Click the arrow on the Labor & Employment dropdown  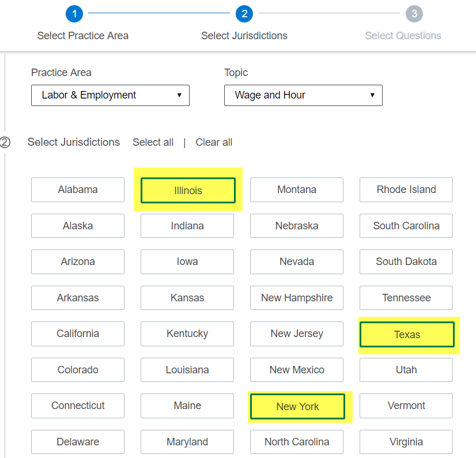[179, 95]
